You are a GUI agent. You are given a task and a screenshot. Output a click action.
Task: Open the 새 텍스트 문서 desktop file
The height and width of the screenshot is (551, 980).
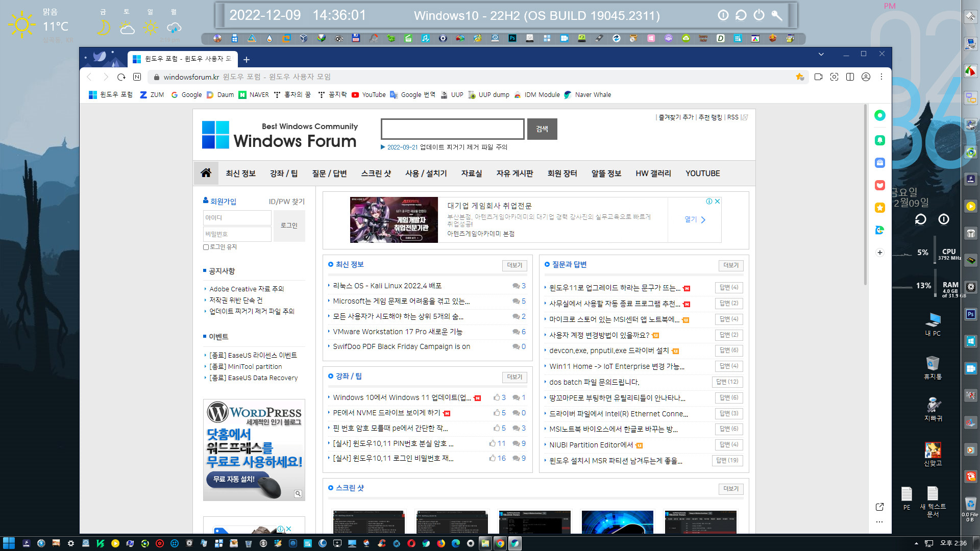click(x=933, y=502)
